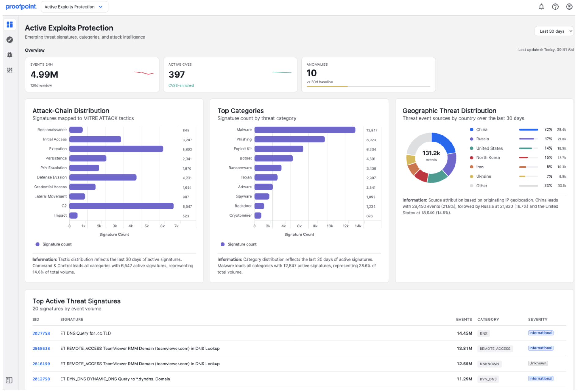Sort table by the CATEGORY column header
580x392 pixels.
pyautogui.click(x=488, y=320)
